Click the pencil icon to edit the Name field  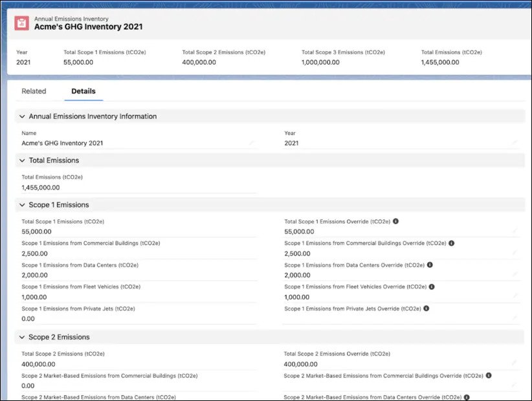pyautogui.click(x=251, y=143)
